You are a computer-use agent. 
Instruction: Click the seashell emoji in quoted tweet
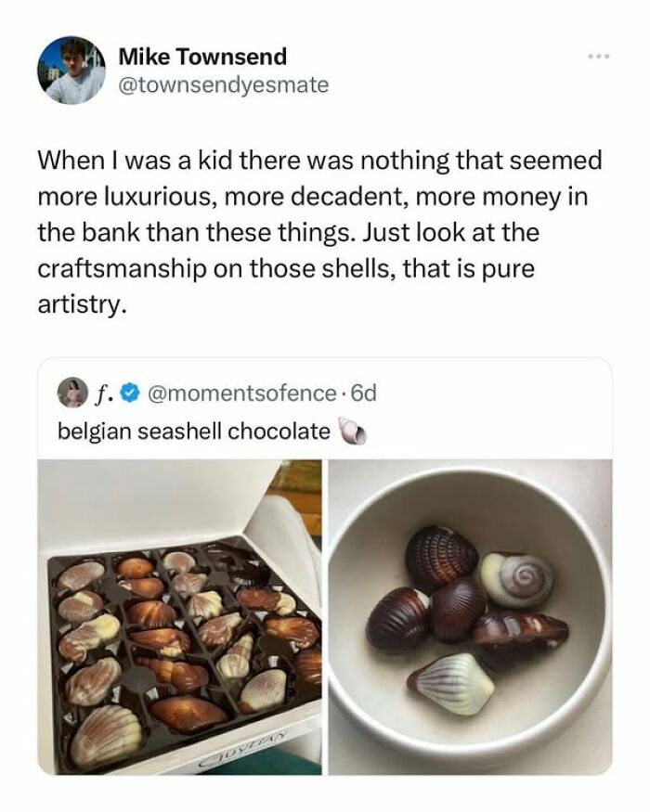(347, 432)
